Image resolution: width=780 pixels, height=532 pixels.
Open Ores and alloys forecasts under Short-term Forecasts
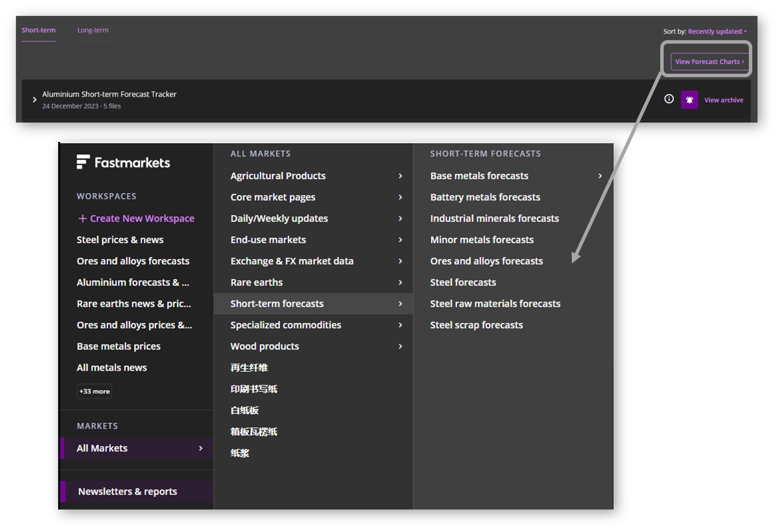[486, 261]
